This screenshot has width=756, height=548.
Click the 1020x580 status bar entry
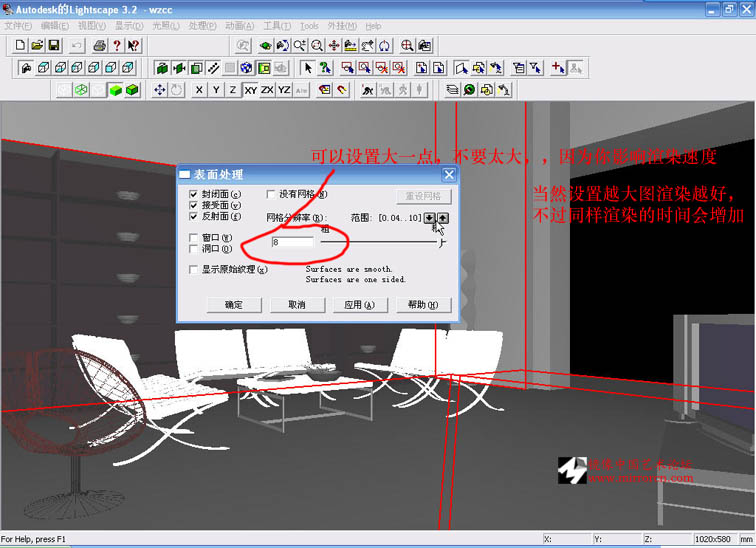click(713, 539)
